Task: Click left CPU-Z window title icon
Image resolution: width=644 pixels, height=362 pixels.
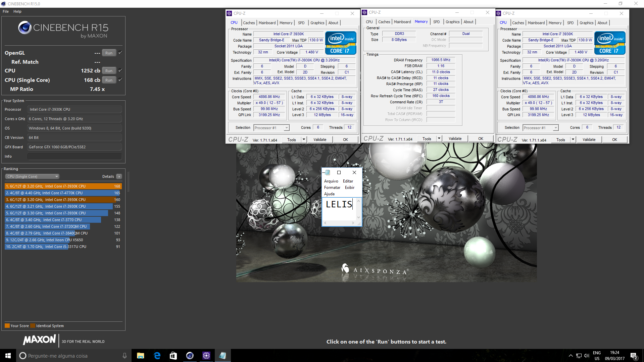Action: pyautogui.click(x=229, y=13)
